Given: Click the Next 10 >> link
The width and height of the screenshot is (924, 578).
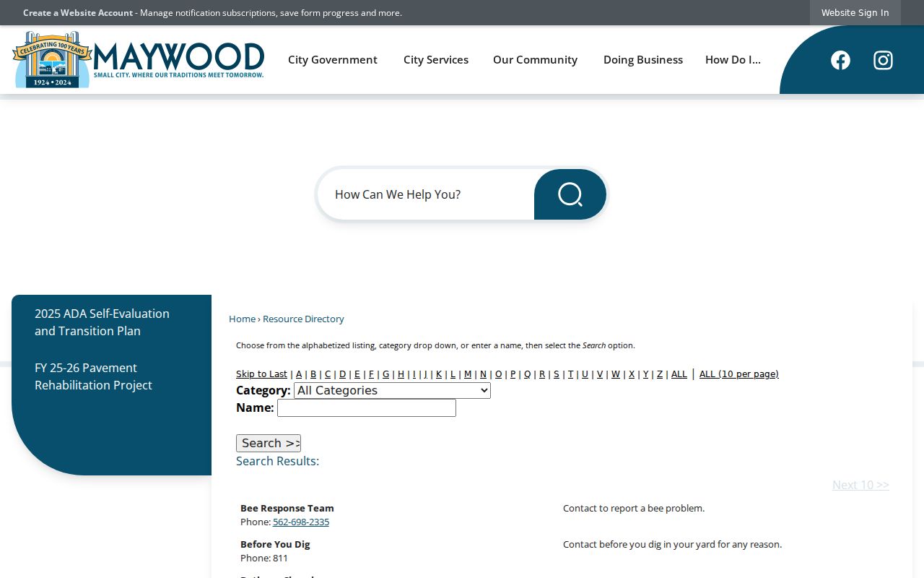Looking at the screenshot, I should pyautogui.click(x=860, y=485).
